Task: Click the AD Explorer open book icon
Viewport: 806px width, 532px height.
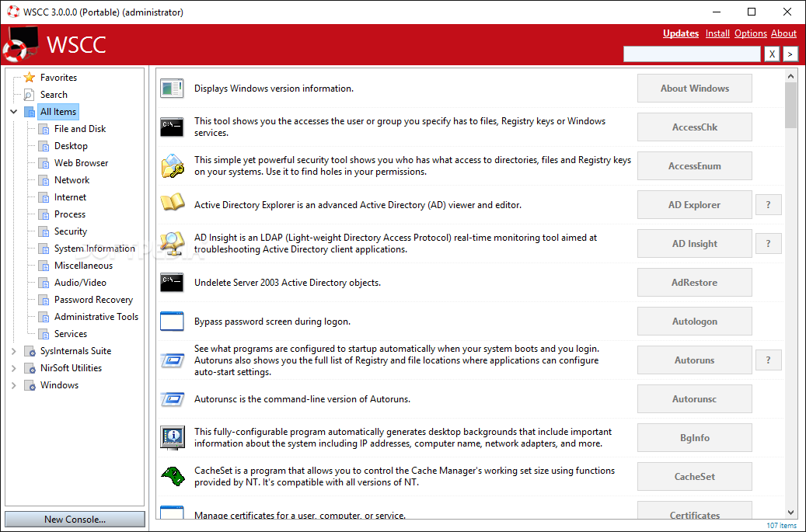Action: [173, 203]
